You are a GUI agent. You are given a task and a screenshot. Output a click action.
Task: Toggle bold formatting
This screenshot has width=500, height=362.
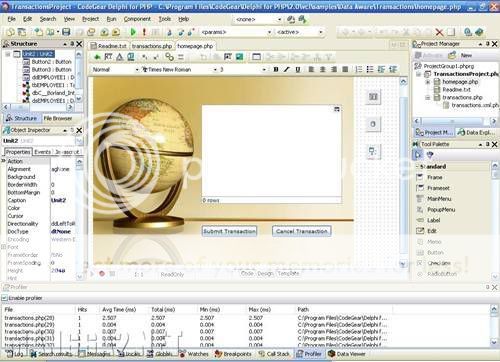pos(276,69)
